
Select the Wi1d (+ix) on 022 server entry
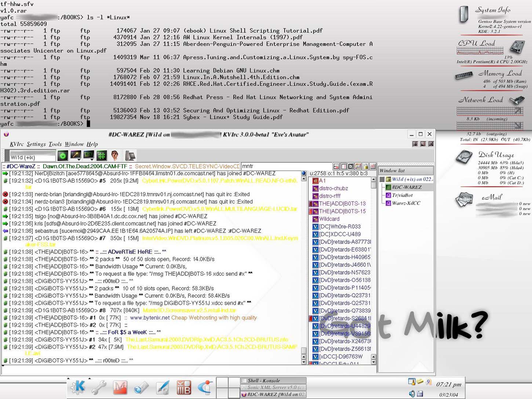[x=409, y=179]
